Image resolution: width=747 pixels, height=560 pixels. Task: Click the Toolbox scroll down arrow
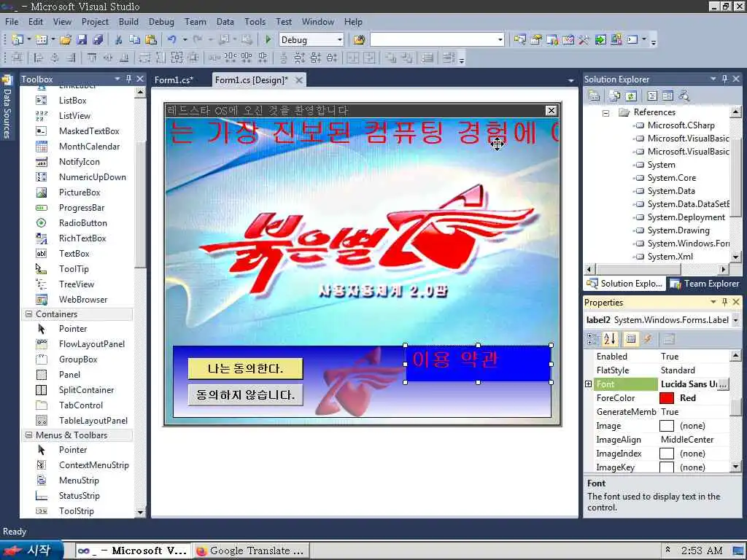pos(140,513)
